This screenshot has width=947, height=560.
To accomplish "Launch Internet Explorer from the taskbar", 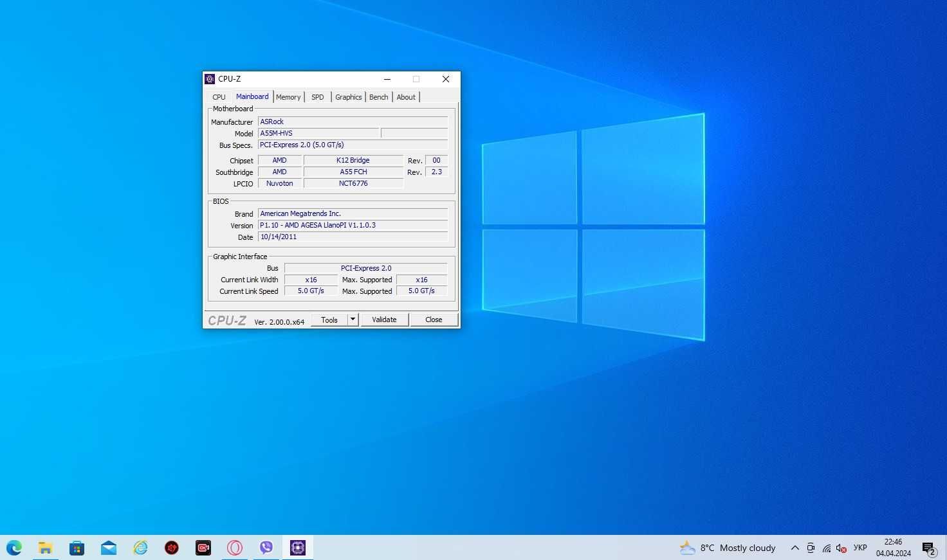I will click(x=140, y=548).
